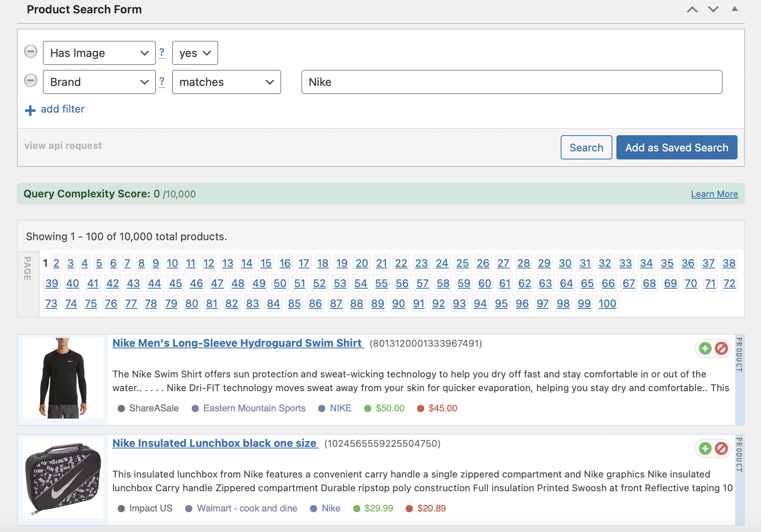Go to results page 50
This screenshot has width=761, height=532.
point(280,283)
